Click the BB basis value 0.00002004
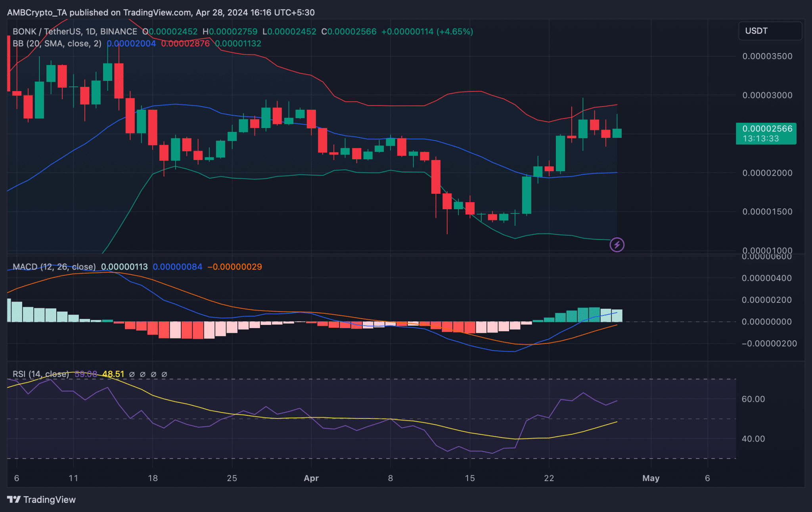The width and height of the screenshot is (812, 512). tap(131, 44)
